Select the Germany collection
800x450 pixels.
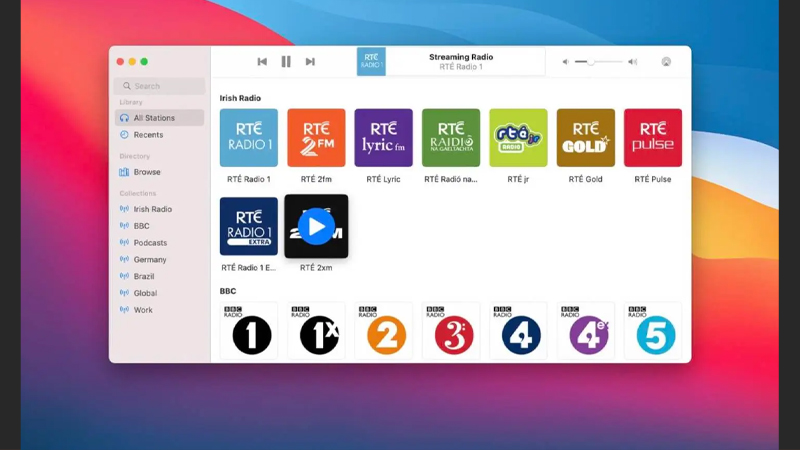(150, 260)
